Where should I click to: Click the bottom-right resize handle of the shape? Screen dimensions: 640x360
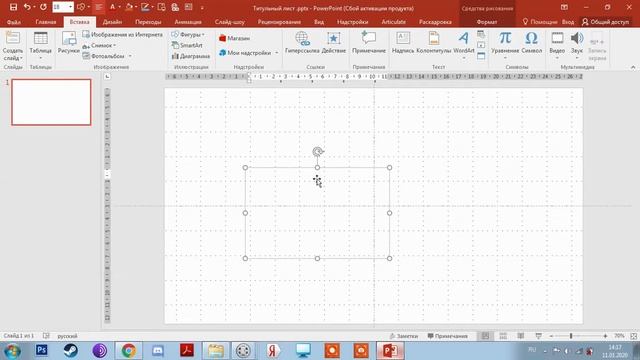tap(389, 258)
